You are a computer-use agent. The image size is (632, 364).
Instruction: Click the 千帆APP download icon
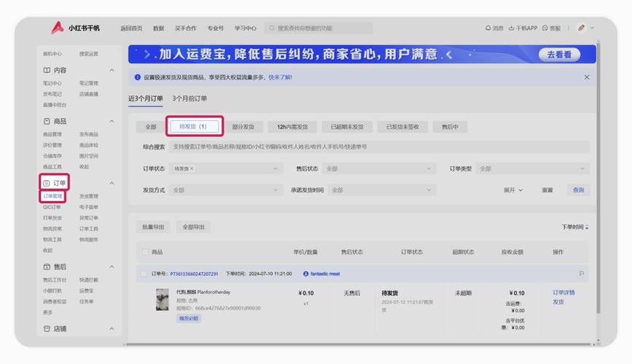(x=512, y=28)
